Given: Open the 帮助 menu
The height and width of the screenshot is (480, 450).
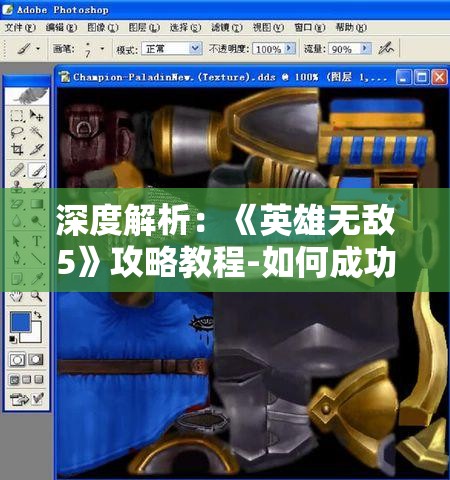Looking at the screenshot, I should coord(351,27).
